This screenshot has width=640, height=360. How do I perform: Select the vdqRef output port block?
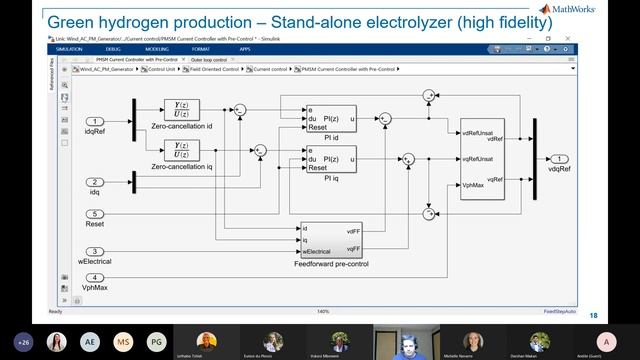[559, 159]
